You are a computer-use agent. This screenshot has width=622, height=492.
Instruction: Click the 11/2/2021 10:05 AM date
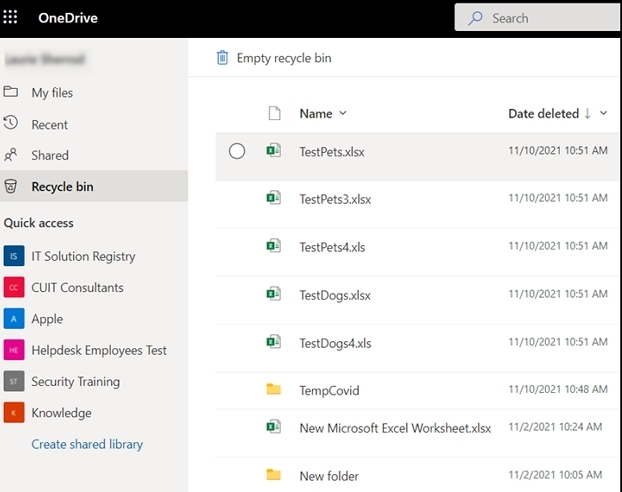pyautogui.click(x=555, y=475)
